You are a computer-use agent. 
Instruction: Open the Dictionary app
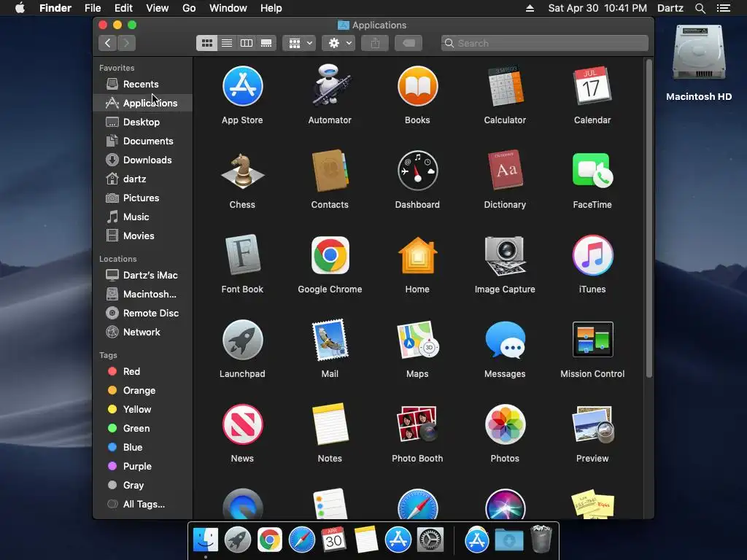(x=505, y=170)
